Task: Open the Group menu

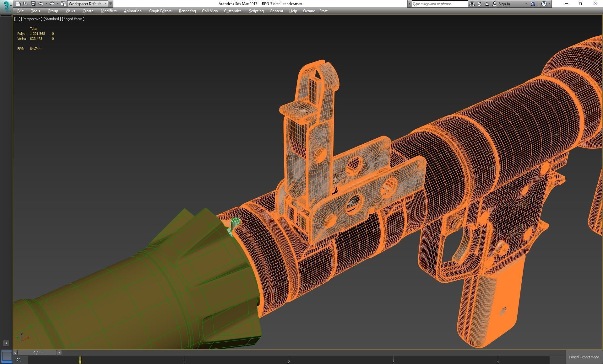Action: 53,11
